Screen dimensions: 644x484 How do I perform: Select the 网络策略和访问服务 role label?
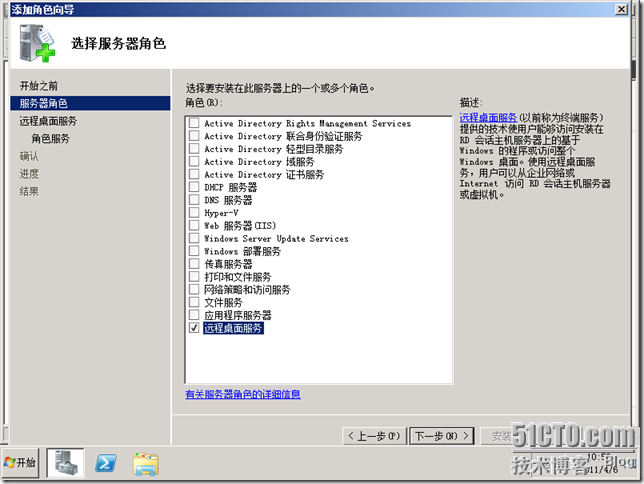click(x=247, y=290)
